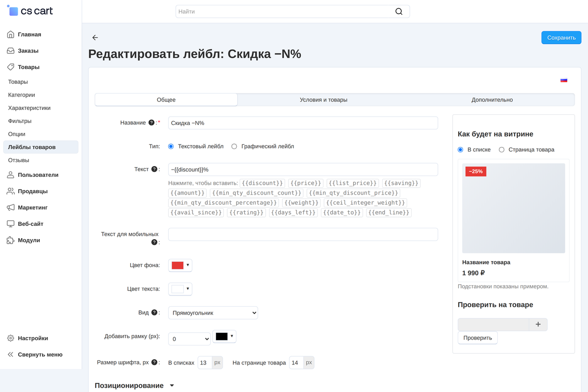Open the Russian flag language selector
The width and height of the screenshot is (588, 392).
[563, 80]
